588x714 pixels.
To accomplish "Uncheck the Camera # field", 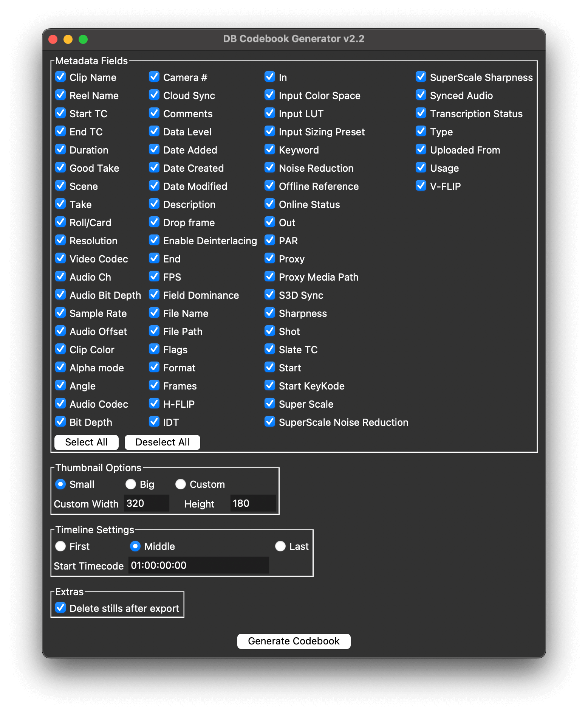I will click(x=154, y=77).
